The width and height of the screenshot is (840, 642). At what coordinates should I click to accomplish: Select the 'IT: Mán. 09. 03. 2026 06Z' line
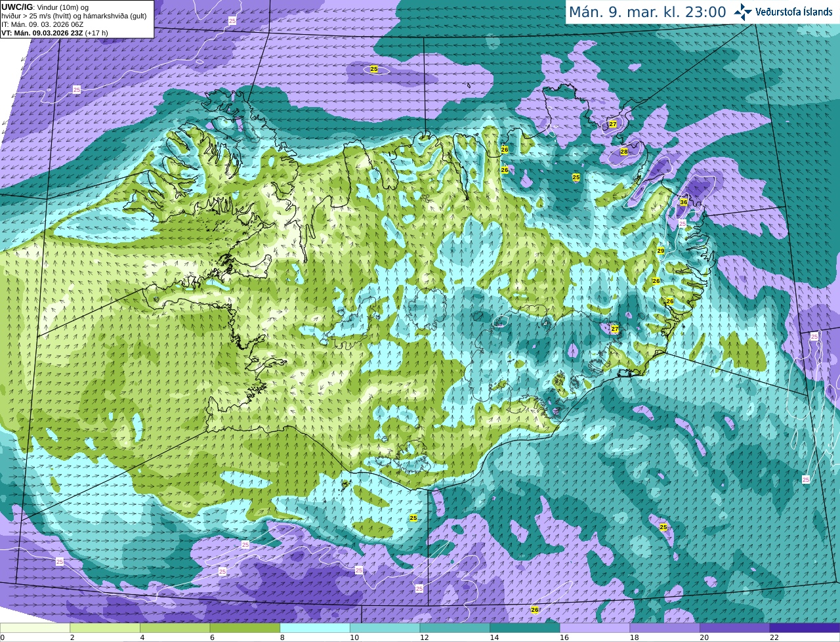click(43, 24)
